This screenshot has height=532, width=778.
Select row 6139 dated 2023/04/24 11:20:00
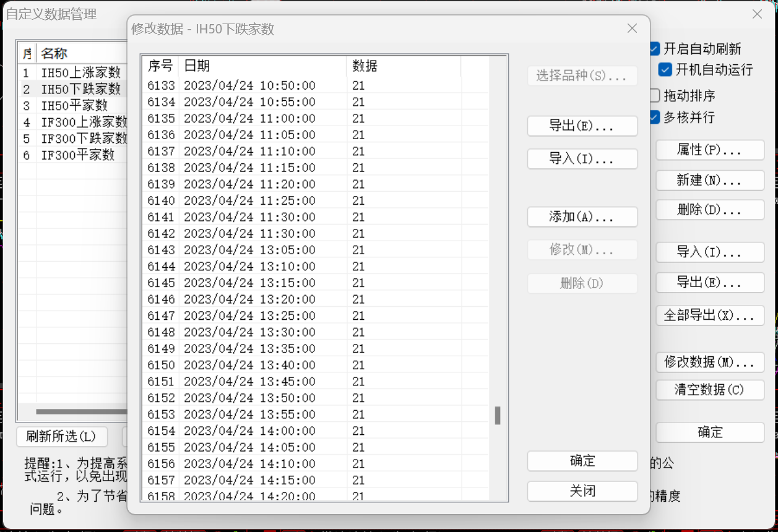(315, 184)
